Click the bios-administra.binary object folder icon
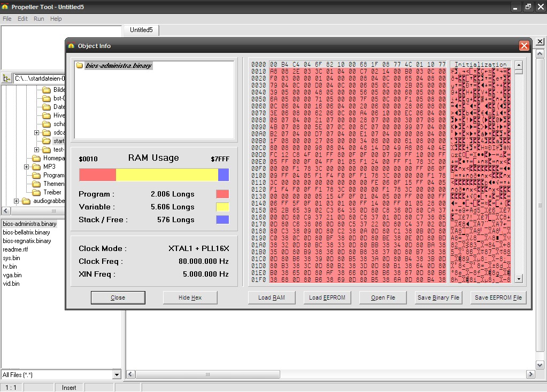 [80, 66]
